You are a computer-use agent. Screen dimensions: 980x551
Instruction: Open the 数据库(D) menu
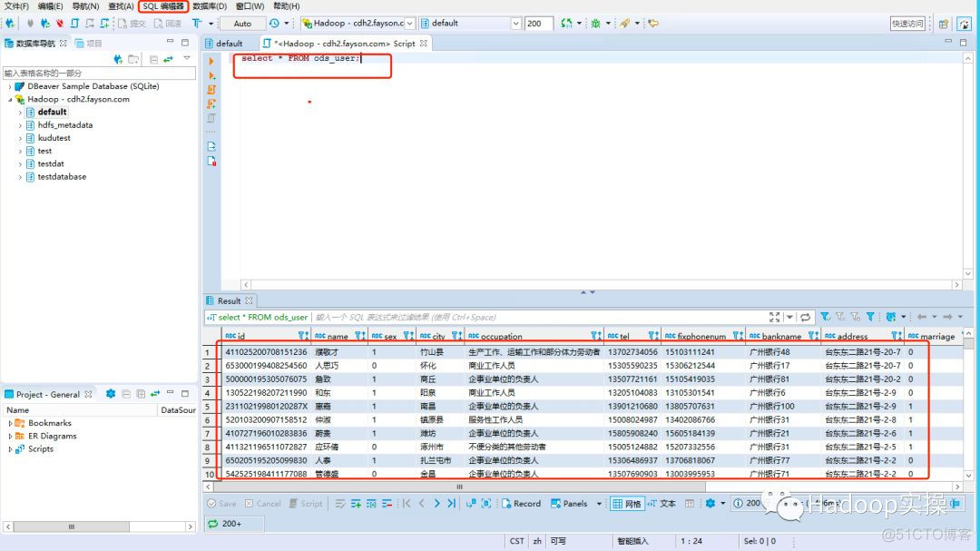point(210,6)
